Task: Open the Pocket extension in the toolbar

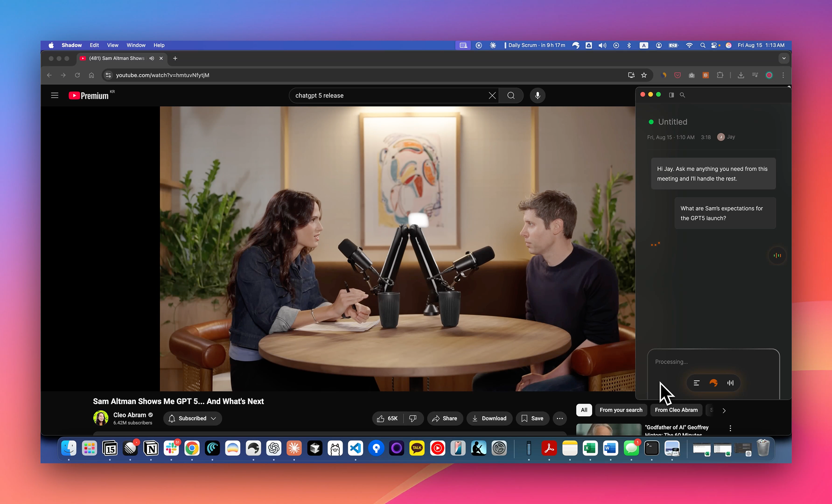Action: pos(678,75)
